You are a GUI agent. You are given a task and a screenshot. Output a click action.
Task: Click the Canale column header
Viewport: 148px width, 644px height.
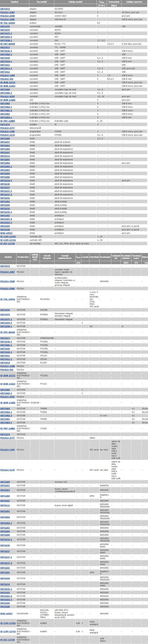(85, 257)
